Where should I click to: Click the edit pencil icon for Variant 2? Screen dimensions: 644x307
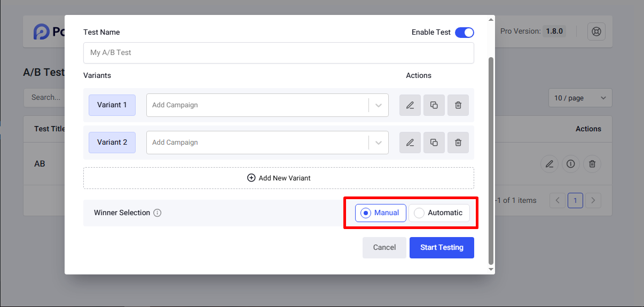(x=410, y=143)
